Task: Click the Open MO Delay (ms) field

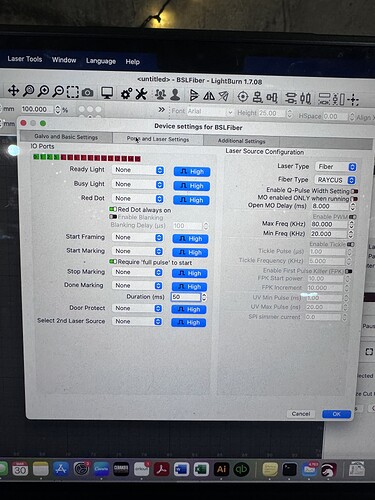Action: click(331, 206)
